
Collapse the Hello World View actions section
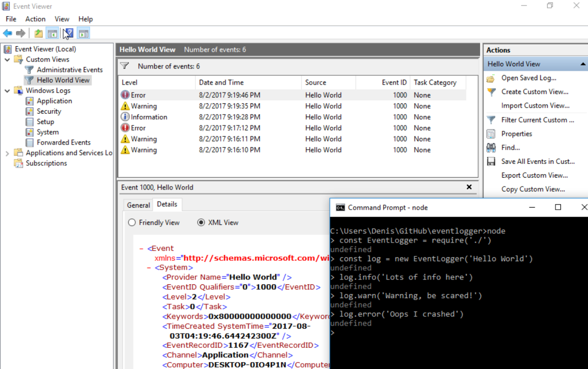(x=583, y=64)
